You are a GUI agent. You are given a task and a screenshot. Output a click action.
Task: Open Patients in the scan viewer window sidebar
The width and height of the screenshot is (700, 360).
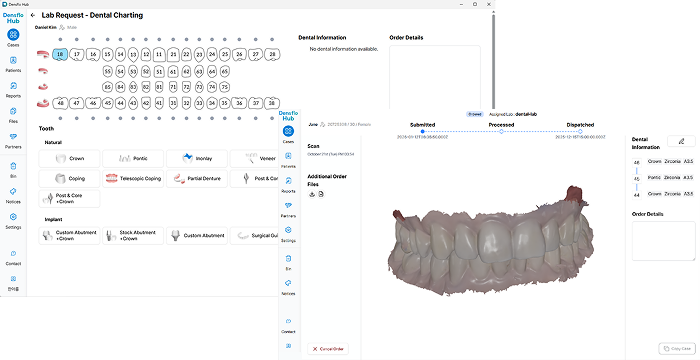click(288, 160)
